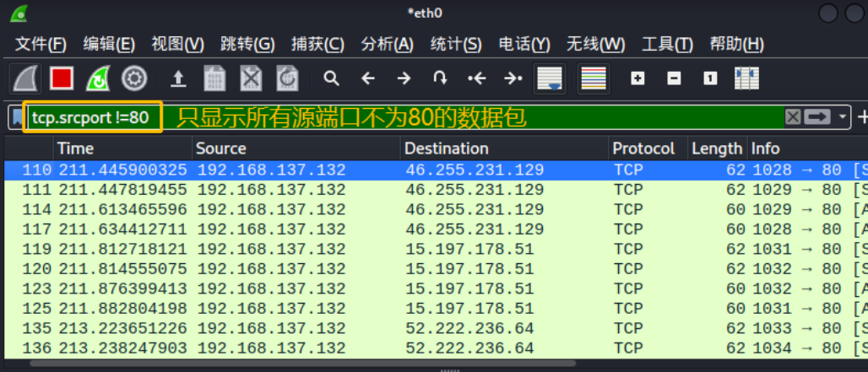Open the 跳转(G) menu

pos(247,44)
